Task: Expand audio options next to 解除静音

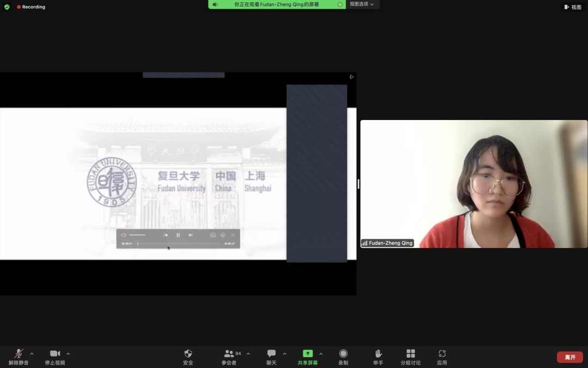Action: (32, 354)
